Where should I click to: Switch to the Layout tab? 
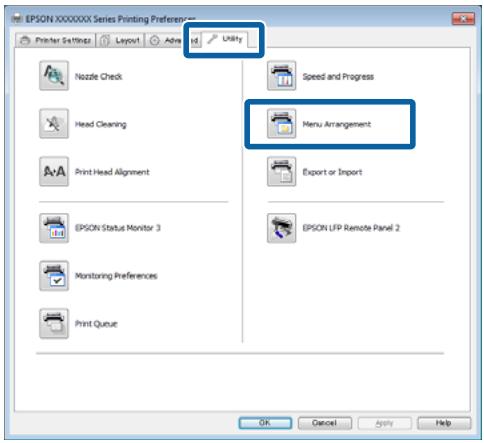[120, 40]
